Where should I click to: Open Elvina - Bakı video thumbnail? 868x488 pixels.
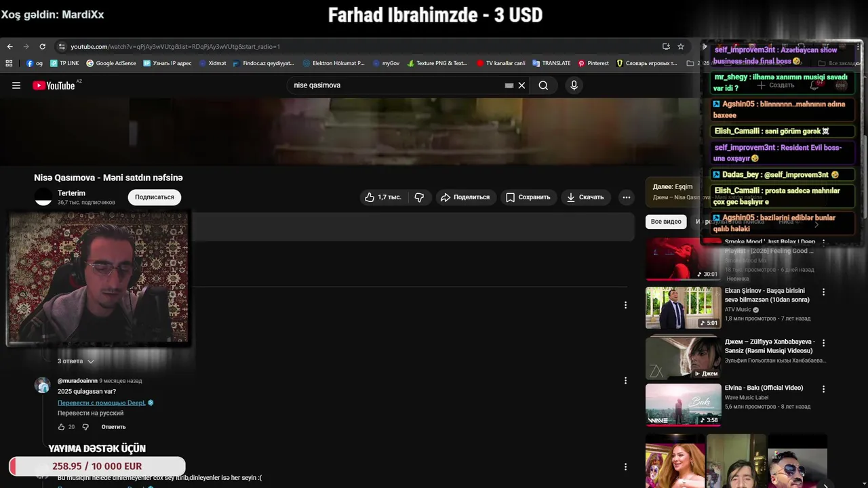coord(683,405)
